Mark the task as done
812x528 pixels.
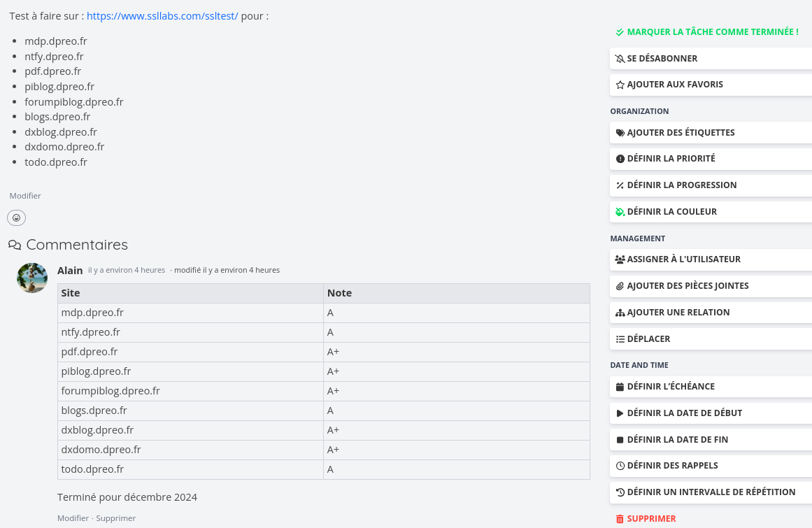point(706,32)
